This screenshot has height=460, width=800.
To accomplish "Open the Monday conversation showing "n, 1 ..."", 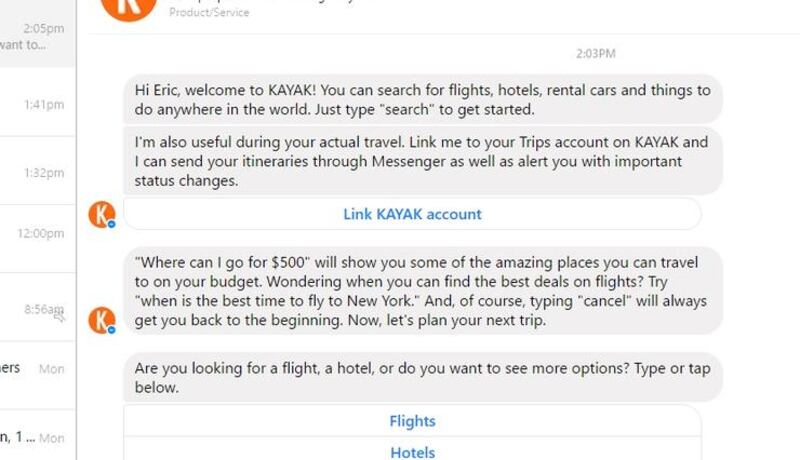I will pos(37,437).
